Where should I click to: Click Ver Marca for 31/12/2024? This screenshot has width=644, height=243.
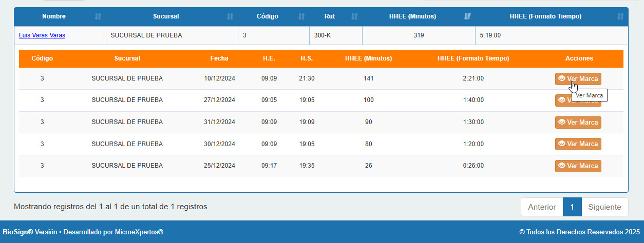[x=578, y=123]
